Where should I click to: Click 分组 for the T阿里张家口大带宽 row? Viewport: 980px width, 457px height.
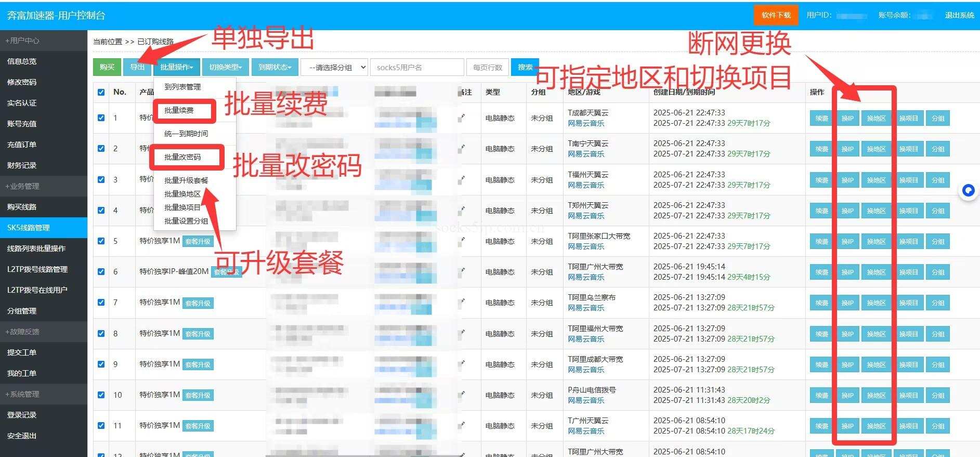pyautogui.click(x=938, y=242)
